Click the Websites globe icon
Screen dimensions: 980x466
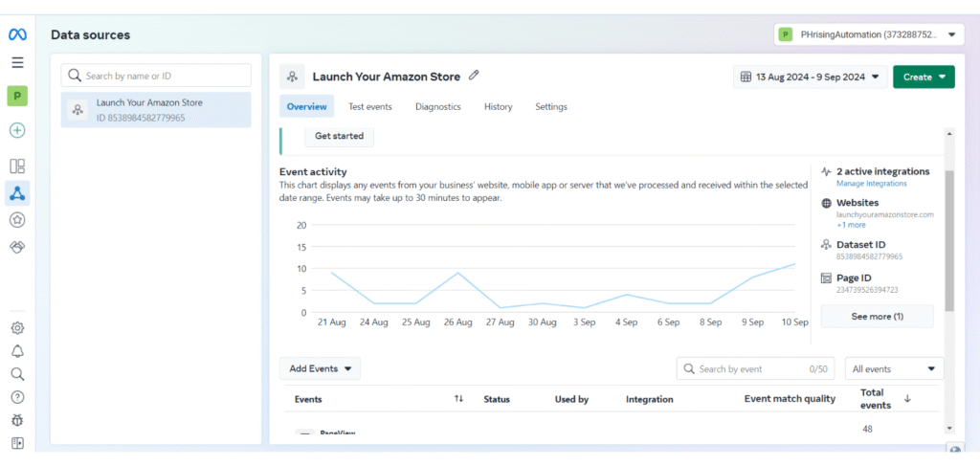pyautogui.click(x=826, y=203)
